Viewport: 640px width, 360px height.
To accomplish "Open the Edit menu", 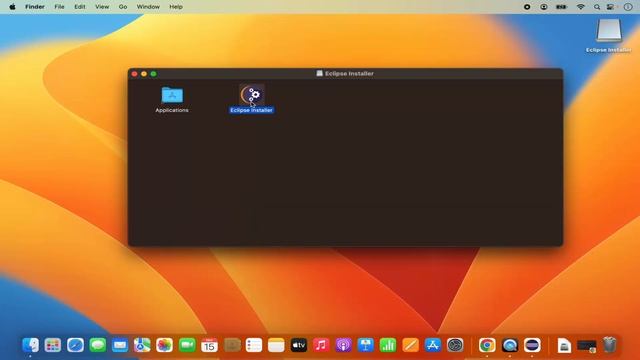I will (x=80, y=7).
